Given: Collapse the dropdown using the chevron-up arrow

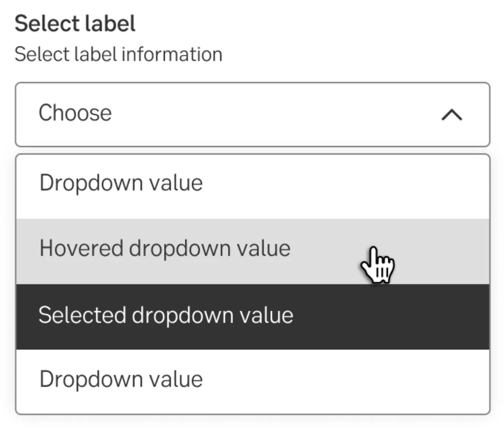Looking at the screenshot, I should (452, 115).
